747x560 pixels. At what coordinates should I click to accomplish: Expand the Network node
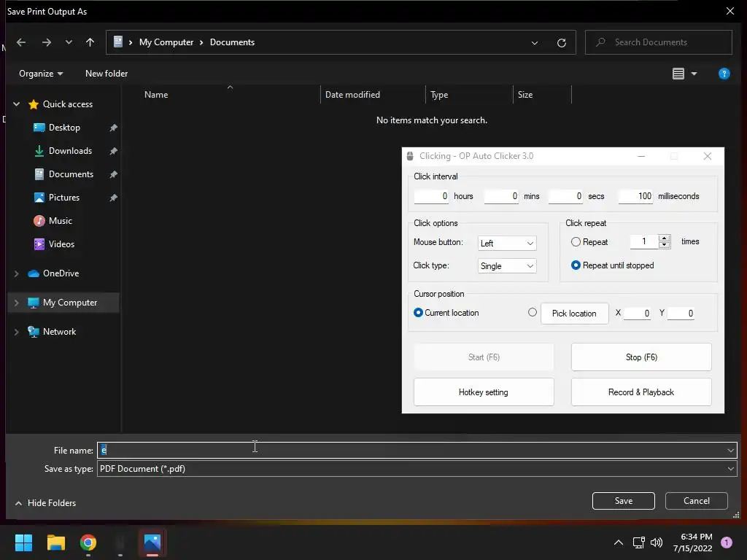coord(16,332)
